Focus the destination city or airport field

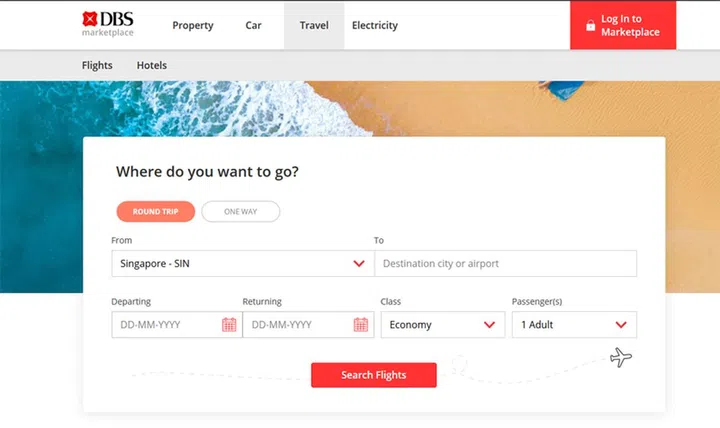[x=505, y=264]
